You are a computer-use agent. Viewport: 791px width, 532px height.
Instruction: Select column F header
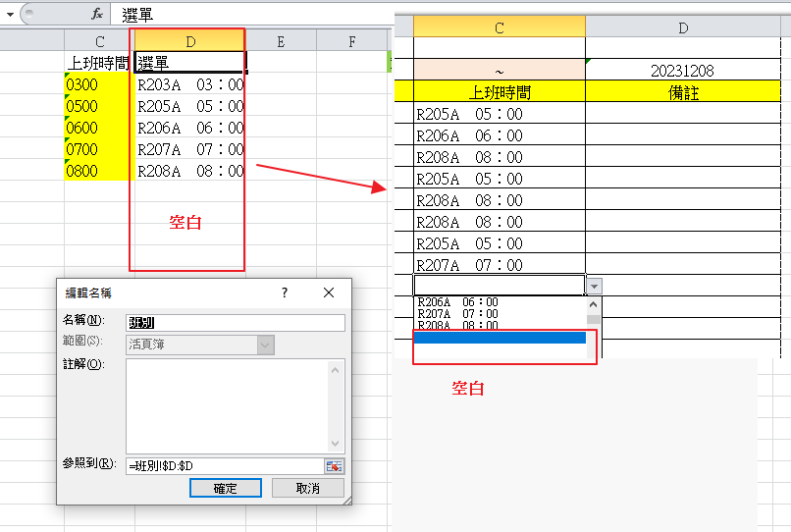pos(351,41)
